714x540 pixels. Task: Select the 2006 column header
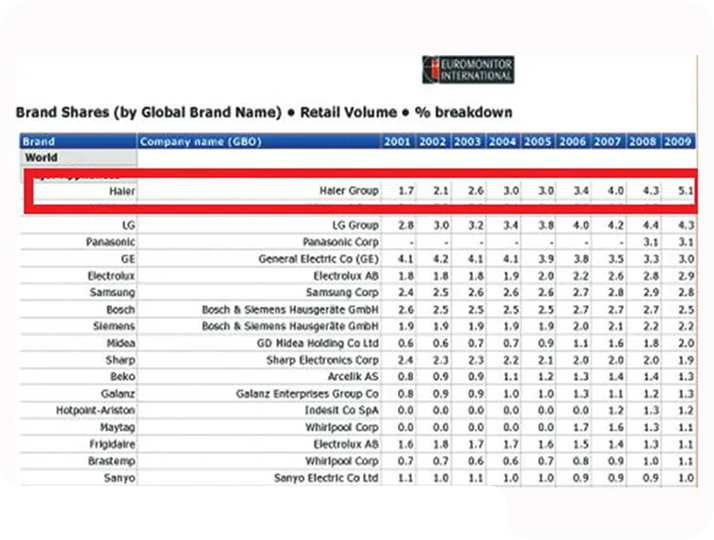[573, 141]
